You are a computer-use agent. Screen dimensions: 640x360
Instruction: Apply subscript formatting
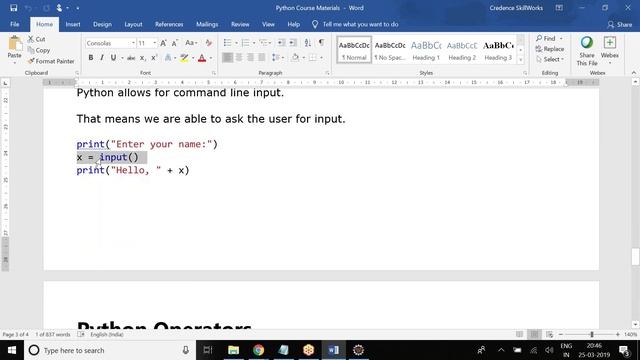coord(142,58)
